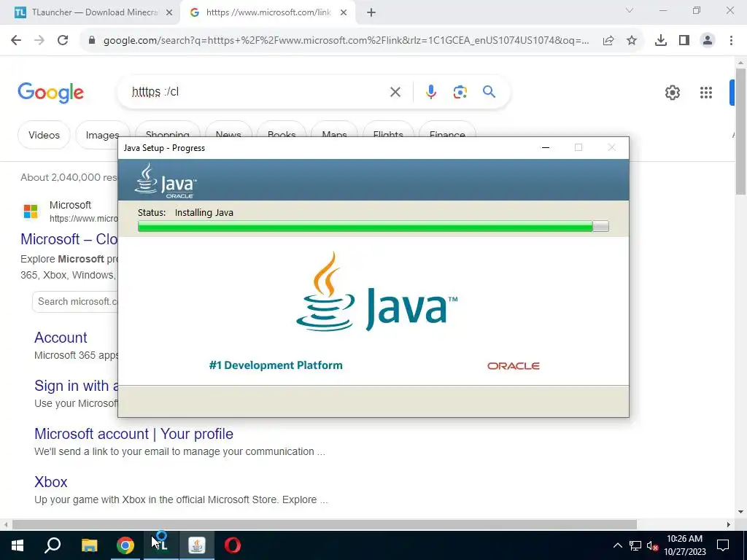
Task: Switch to Java installer in taskbar
Action: [197, 545]
